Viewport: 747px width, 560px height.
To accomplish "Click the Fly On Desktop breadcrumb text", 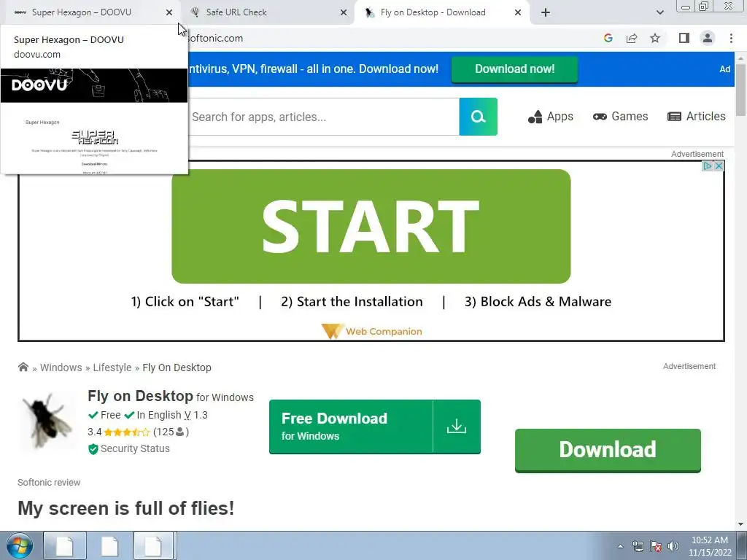I will pos(177,367).
